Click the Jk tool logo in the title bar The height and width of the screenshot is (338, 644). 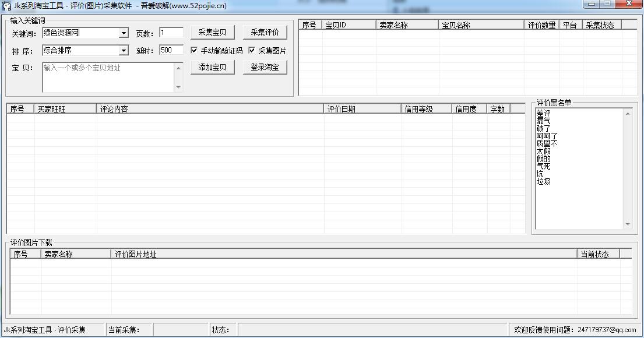pos(6,6)
